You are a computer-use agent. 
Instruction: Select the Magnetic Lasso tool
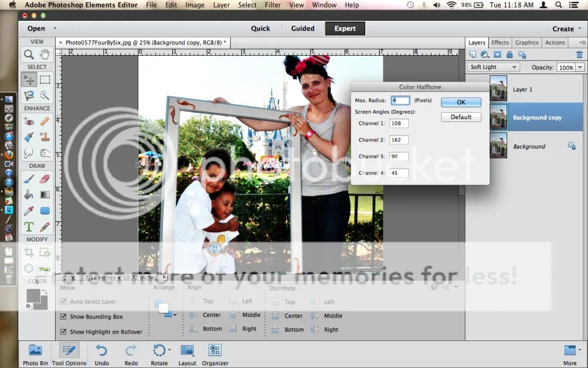pos(29,95)
